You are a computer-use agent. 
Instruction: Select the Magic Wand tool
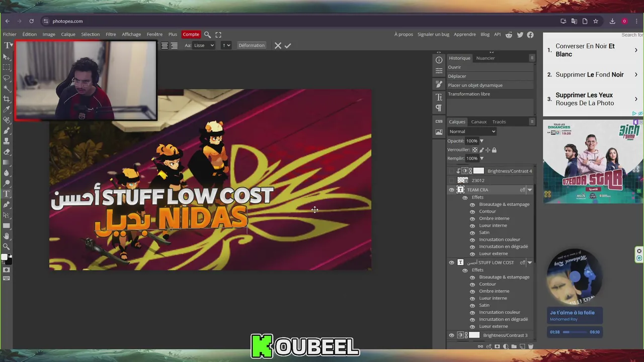pos(7,88)
